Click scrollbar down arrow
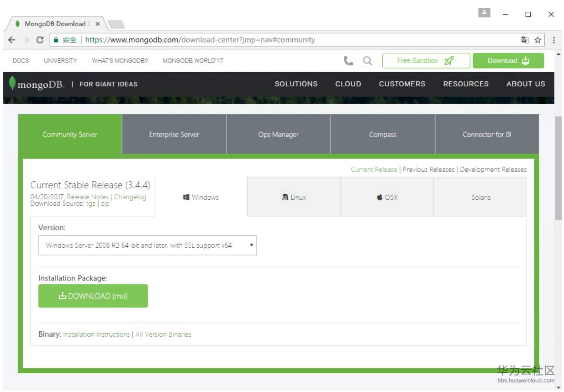 point(558,387)
